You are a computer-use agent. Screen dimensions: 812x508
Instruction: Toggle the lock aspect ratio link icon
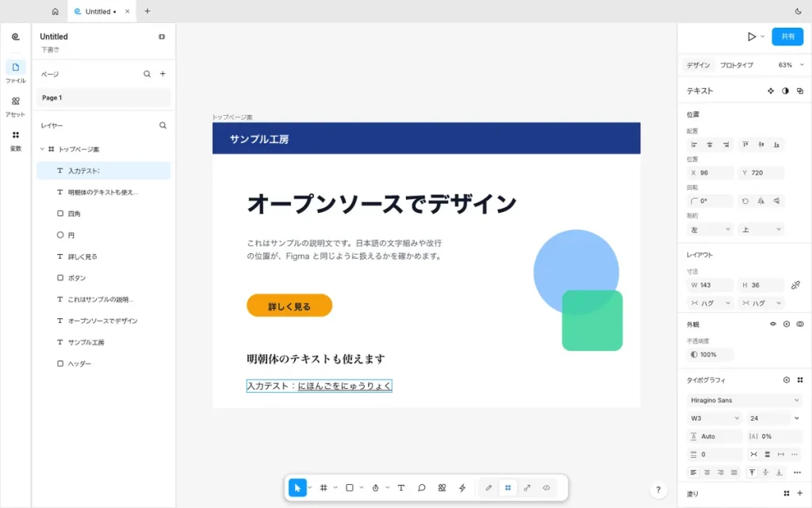795,285
